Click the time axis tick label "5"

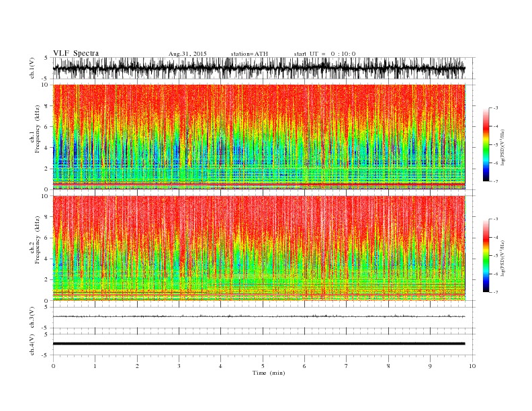click(x=263, y=366)
